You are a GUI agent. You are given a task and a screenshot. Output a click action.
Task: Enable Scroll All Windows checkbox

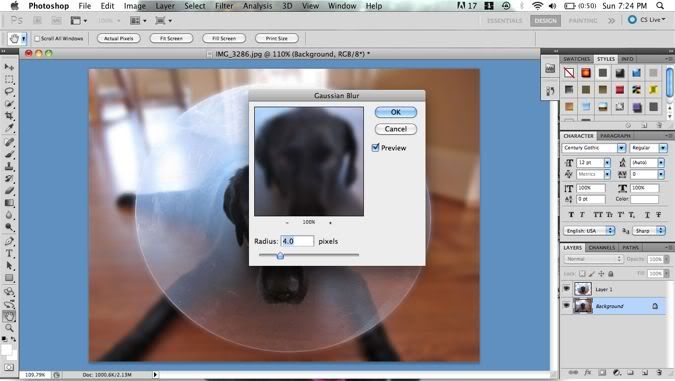(37, 39)
